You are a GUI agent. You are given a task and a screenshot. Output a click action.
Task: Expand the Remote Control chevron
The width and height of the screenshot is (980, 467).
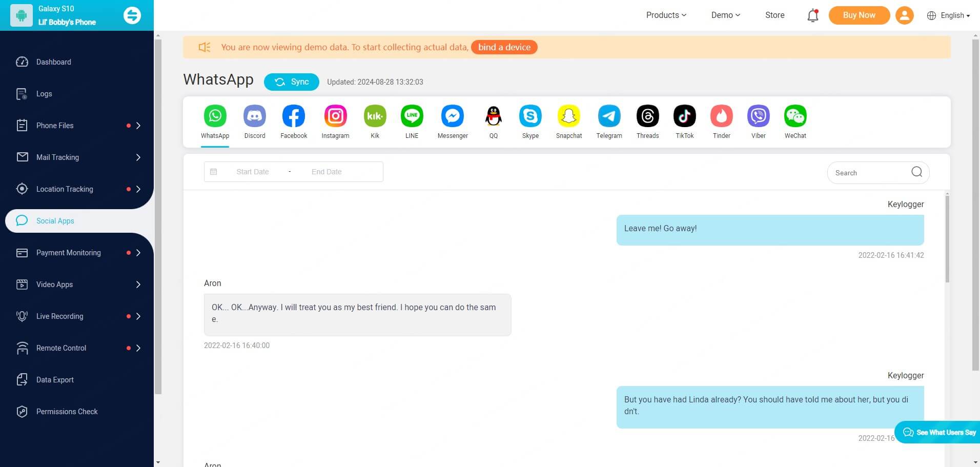pos(138,348)
